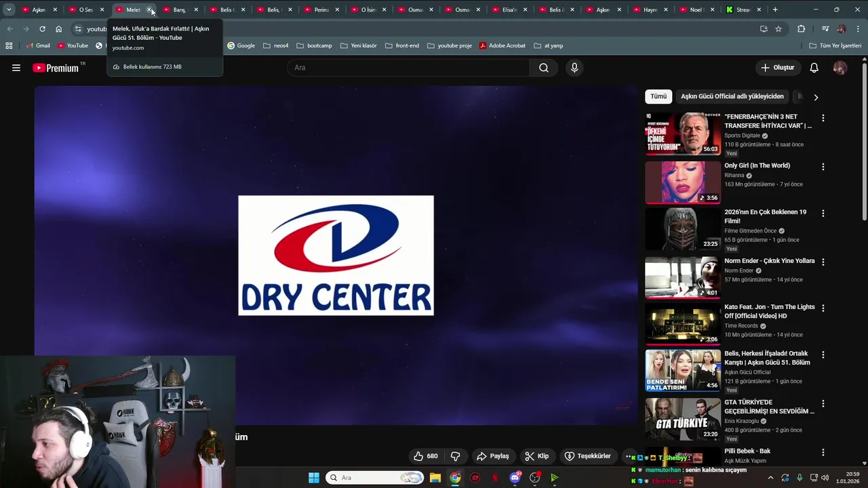Screen dimensions: 868x488
Task: Click the microphone icon in system tray
Action: coord(800,478)
